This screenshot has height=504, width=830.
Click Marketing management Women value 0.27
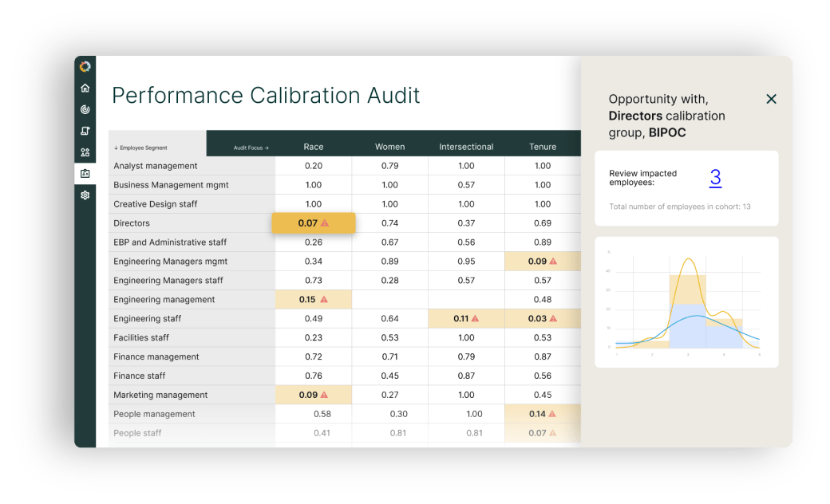pyautogui.click(x=390, y=395)
